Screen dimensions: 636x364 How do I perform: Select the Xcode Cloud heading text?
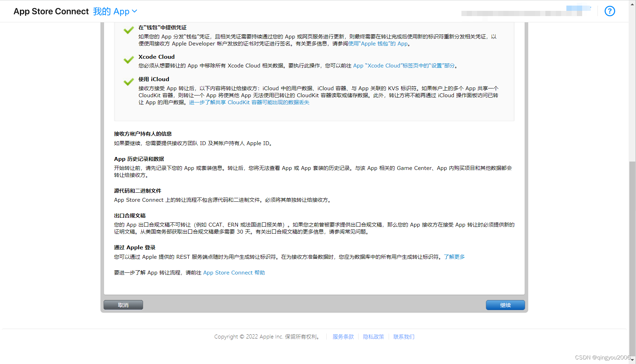156,57
